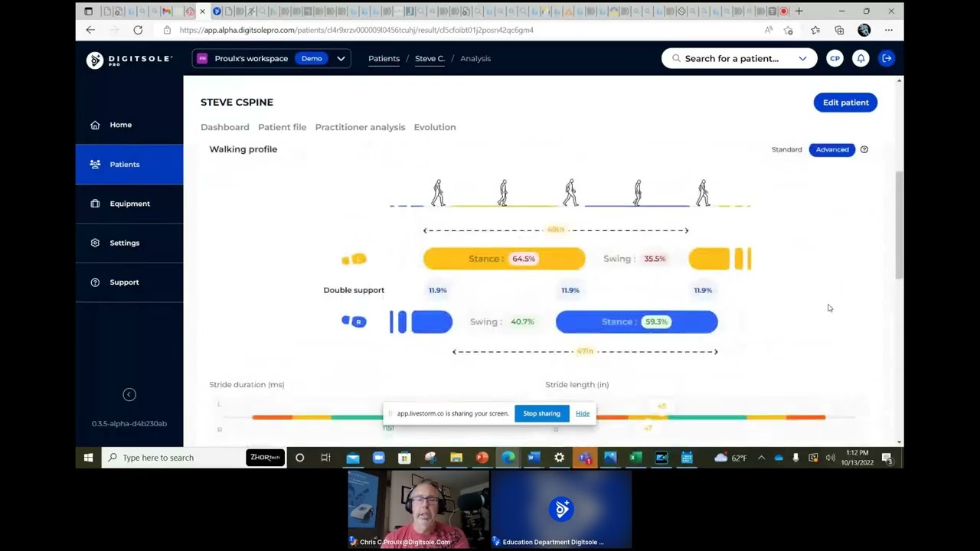Click the left Swing 35.5% value
Screen dimensions: 980x551
(655, 259)
